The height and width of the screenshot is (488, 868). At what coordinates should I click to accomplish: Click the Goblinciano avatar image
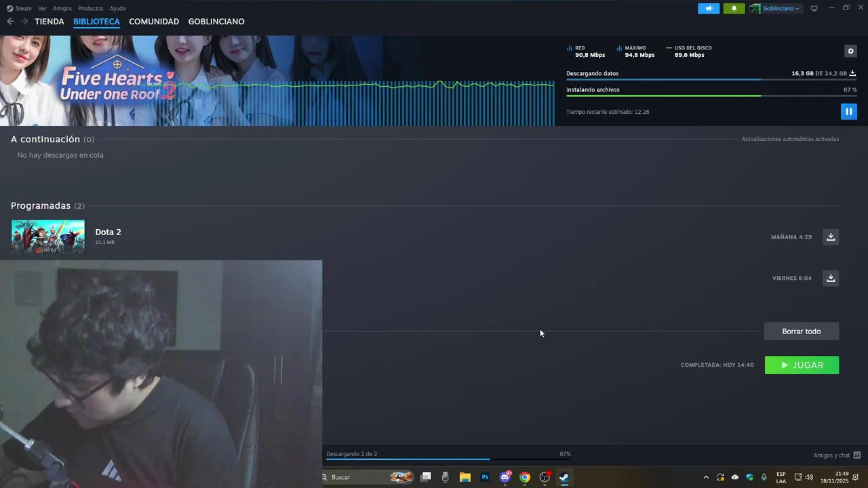click(x=755, y=8)
